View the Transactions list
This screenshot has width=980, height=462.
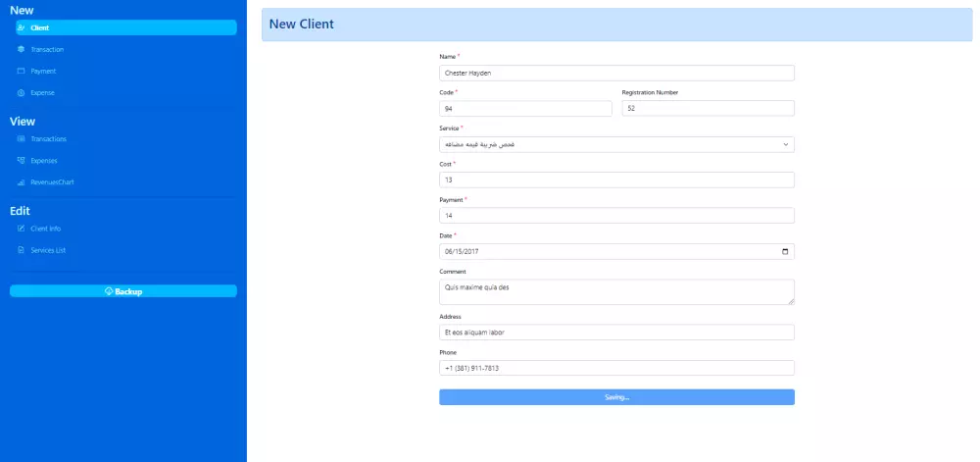126,138
